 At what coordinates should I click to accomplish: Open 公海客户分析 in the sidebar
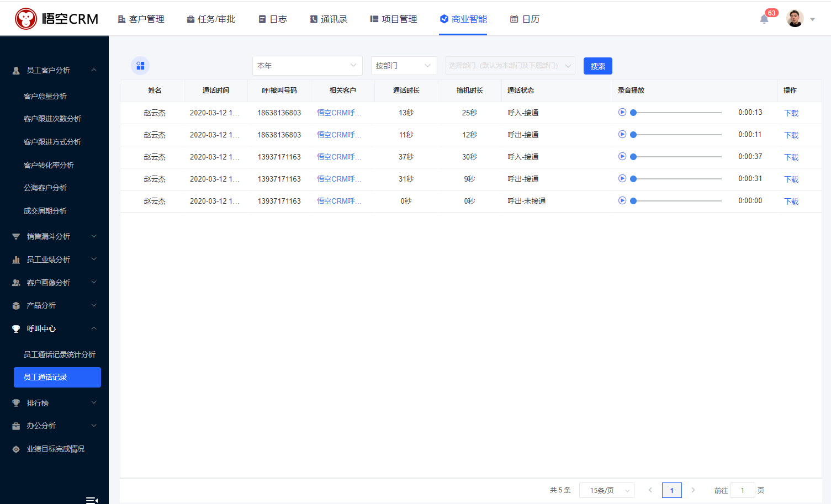coord(45,188)
